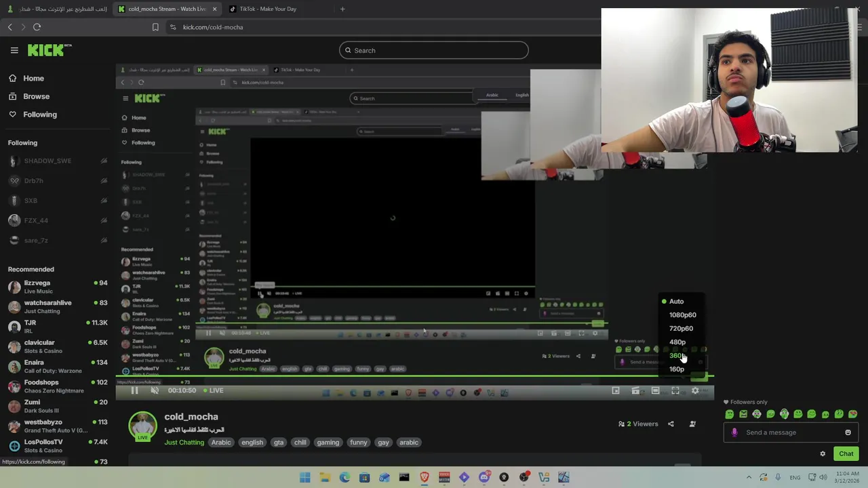The image size is (868, 488).
Task: Open File Explorer from taskbar
Action: [x=325, y=478]
